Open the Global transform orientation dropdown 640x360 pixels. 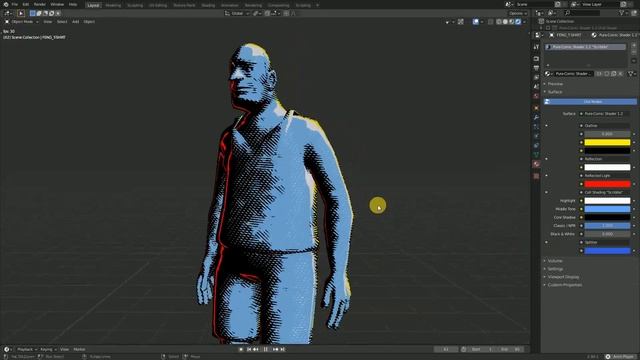click(237, 13)
